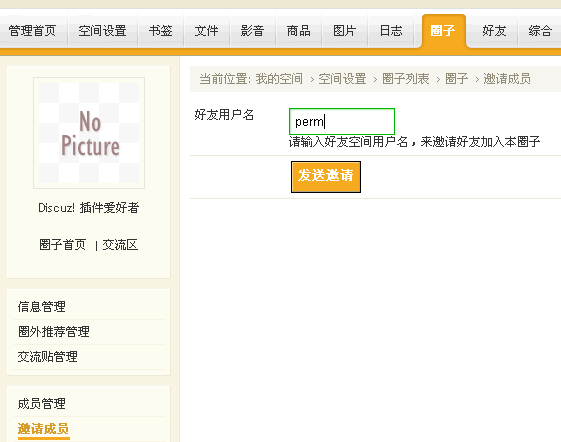Viewport: 561px width, 442px height.
Task: Select 信息管理 in the sidebar
Action: (42, 307)
